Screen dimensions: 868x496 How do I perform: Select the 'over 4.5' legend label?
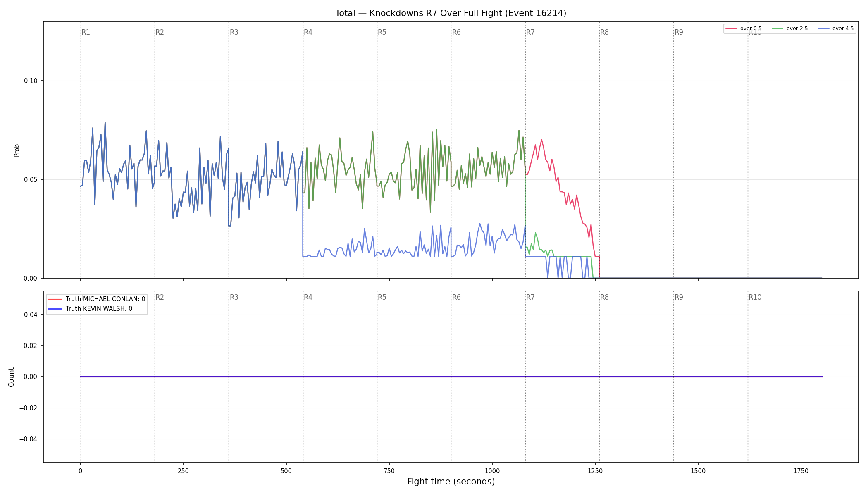(843, 29)
